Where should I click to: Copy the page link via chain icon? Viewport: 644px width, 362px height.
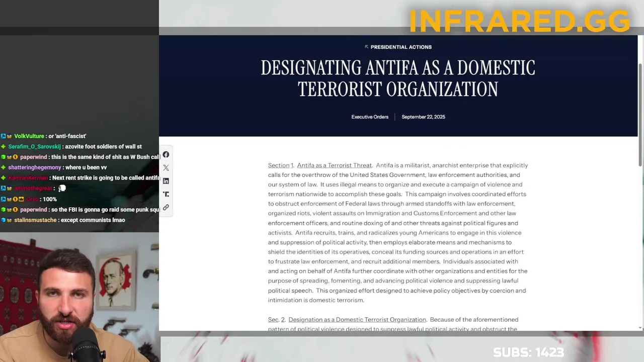(x=166, y=207)
